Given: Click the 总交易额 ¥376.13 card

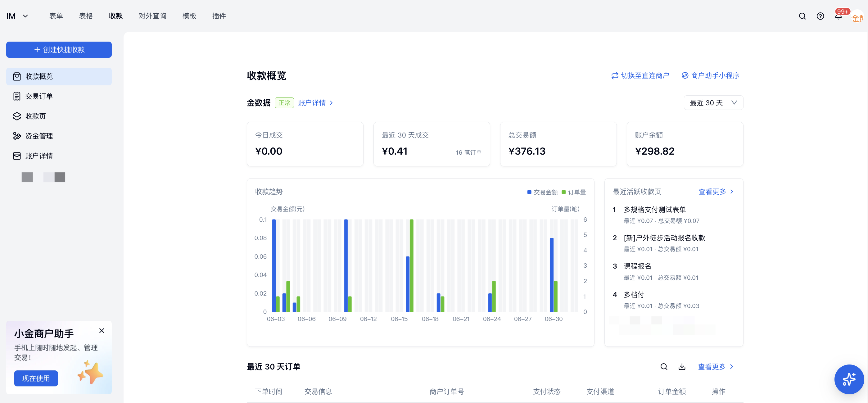Looking at the screenshot, I should [x=558, y=144].
